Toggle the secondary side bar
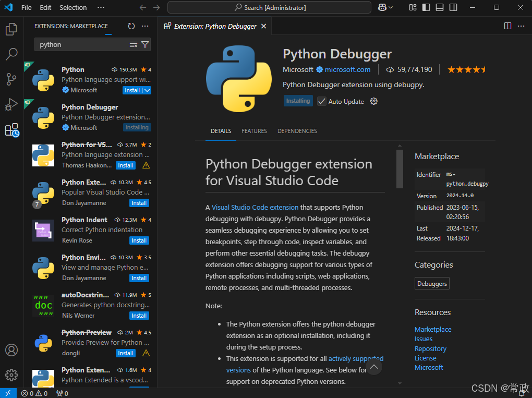 (453, 7)
